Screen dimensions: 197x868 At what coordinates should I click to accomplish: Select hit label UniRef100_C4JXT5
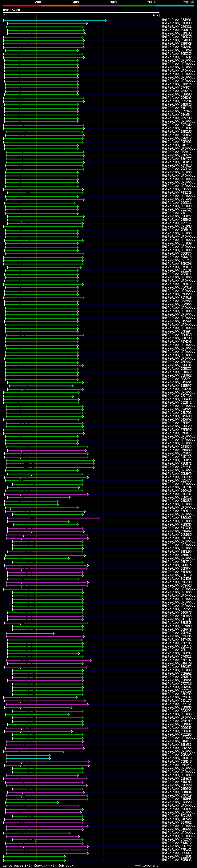(x=177, y=565)
